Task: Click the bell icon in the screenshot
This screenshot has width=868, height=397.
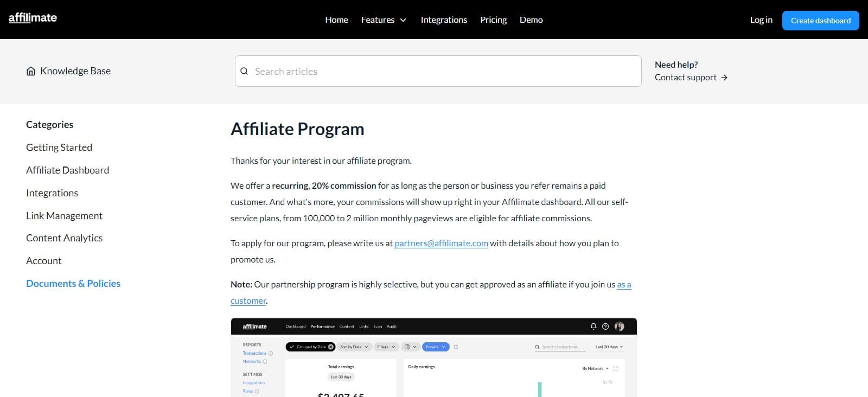Action: click(593, 326)
